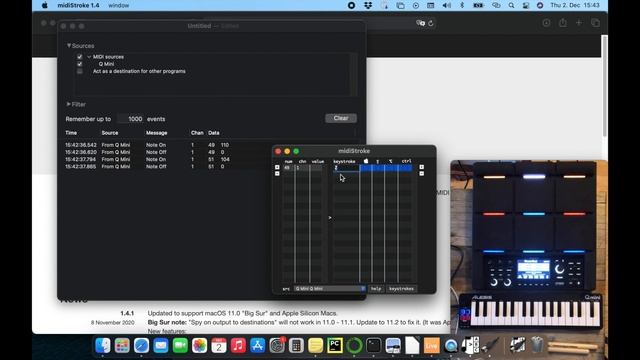The height and width of the screenshot is (360, 640).
Task: Show Safari tab overview icon
Action: [595, 23]
